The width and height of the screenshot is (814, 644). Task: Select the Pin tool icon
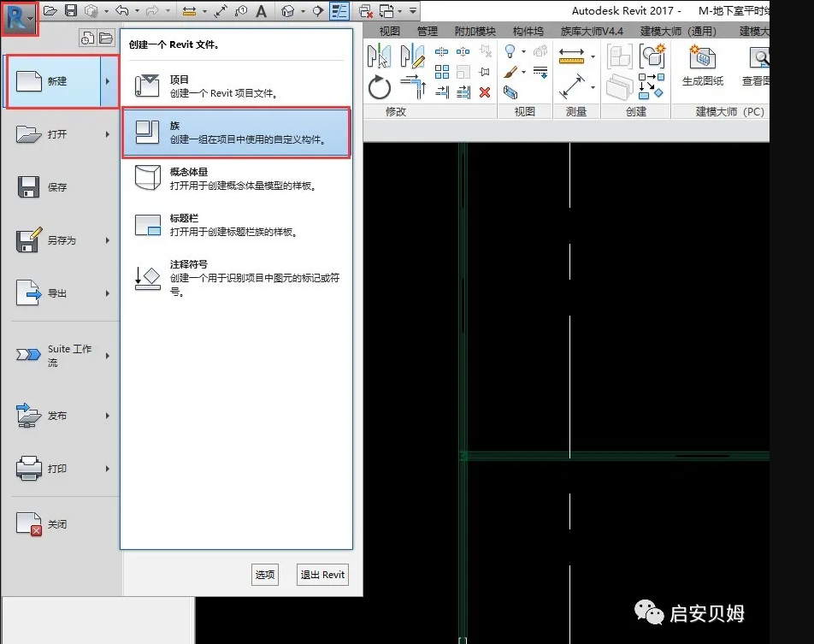(485, 72)
